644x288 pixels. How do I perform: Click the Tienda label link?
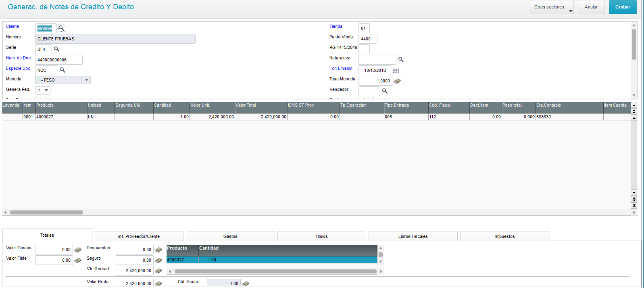[336, 26]
